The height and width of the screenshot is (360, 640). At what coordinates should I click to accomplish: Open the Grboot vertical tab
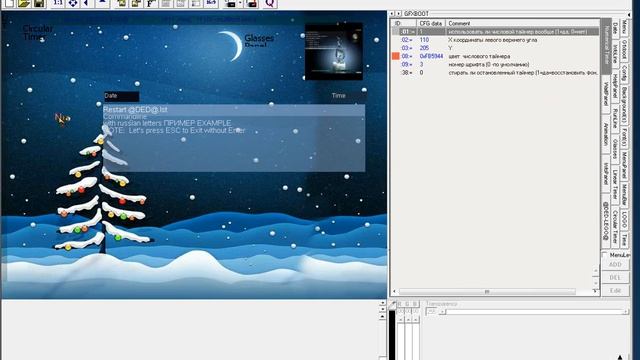pyautogui.click(x=624, y=50)
